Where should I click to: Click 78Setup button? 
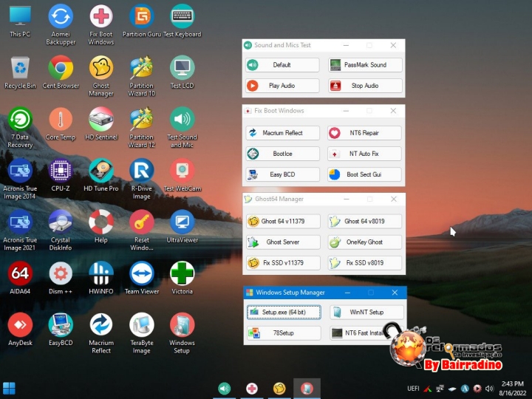pyautogui.click(x=284, y=332)
